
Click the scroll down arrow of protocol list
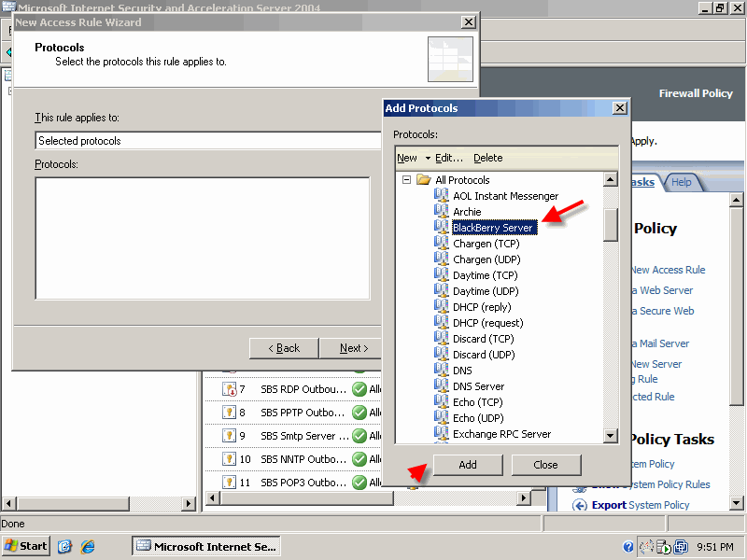pos(611,435)
